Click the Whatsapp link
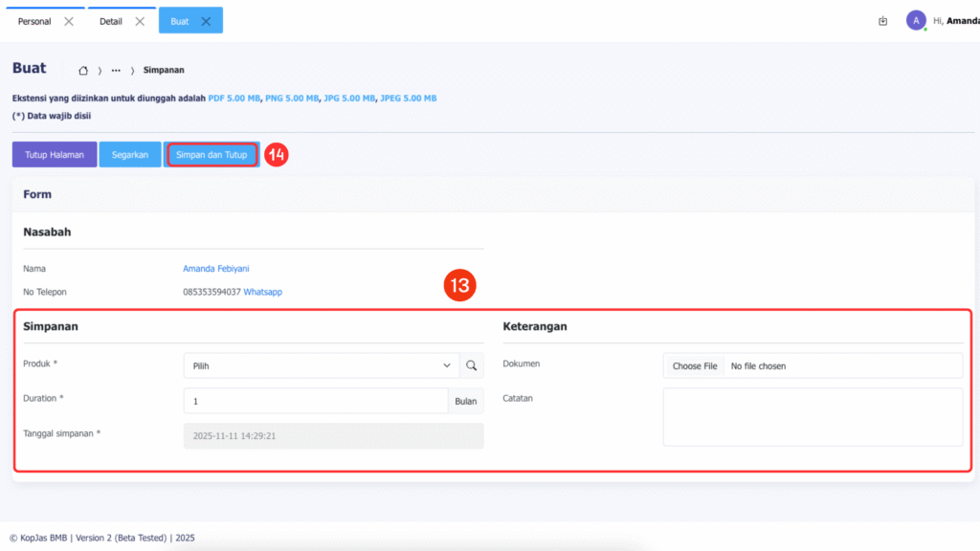This screenshot has height=551, width=980. 262,292
